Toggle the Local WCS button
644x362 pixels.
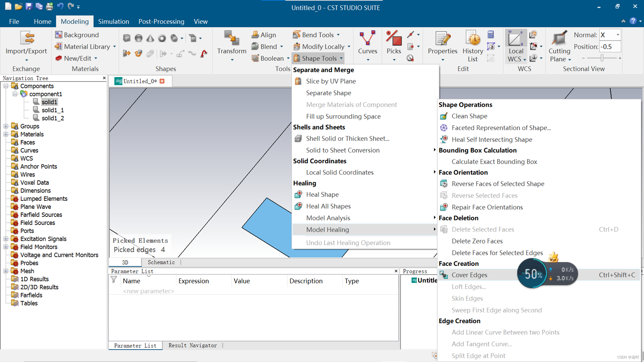coord(516,39)
